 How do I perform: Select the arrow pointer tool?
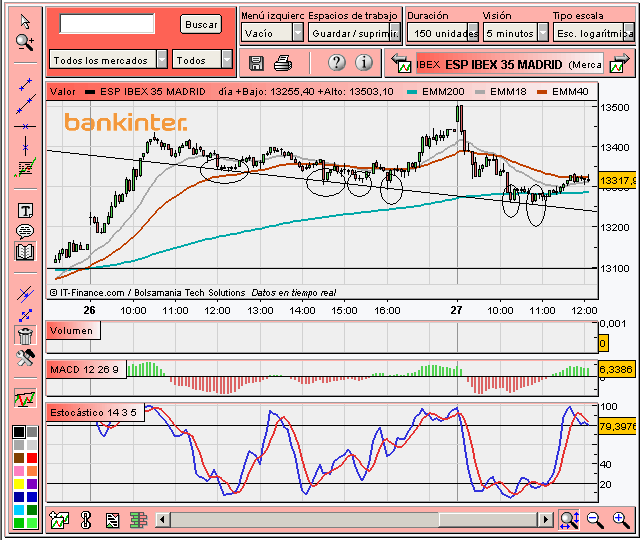25,22
